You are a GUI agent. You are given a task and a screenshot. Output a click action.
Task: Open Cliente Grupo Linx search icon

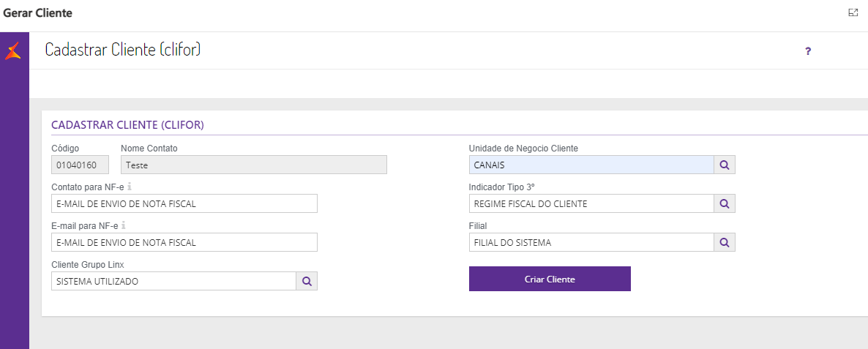click(x=307, y=281)
